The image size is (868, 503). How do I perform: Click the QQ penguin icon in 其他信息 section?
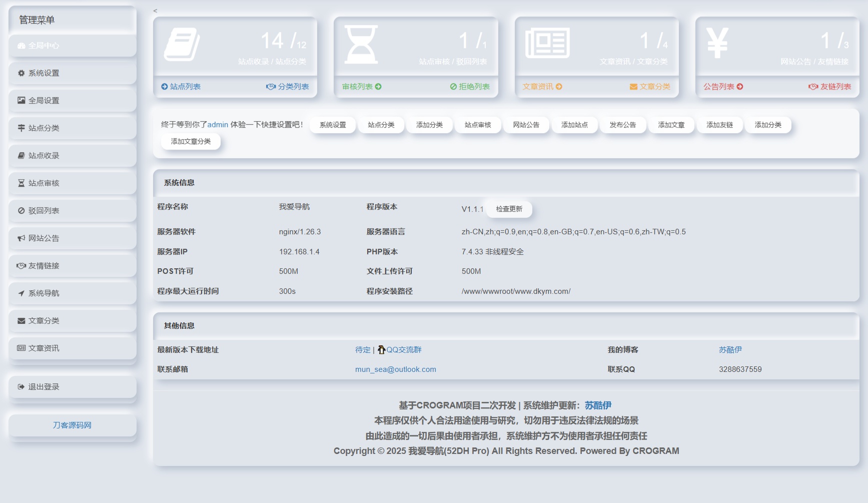(x=382, y=349)
